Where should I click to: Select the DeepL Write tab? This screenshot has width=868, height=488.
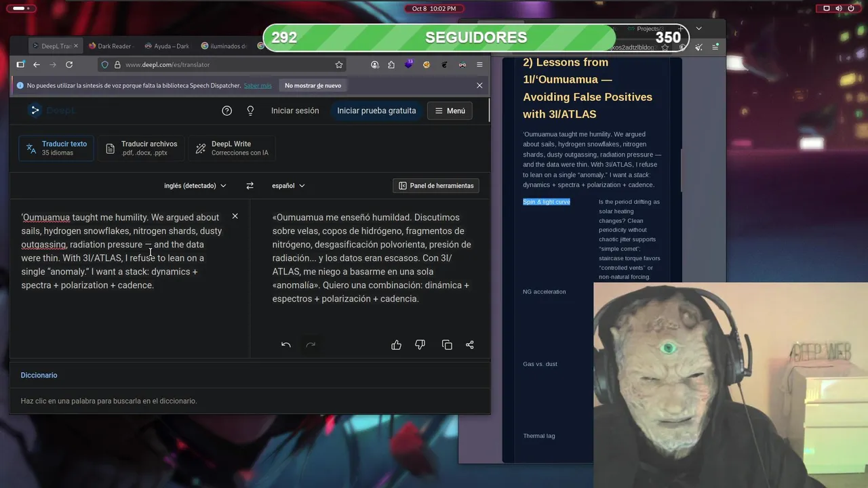(x=231, y=148)
